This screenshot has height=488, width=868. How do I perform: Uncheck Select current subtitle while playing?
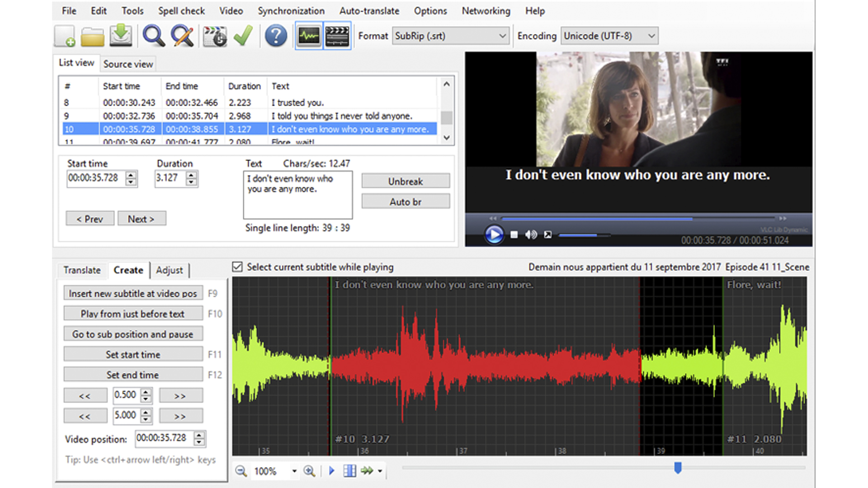tap(237, 267)
